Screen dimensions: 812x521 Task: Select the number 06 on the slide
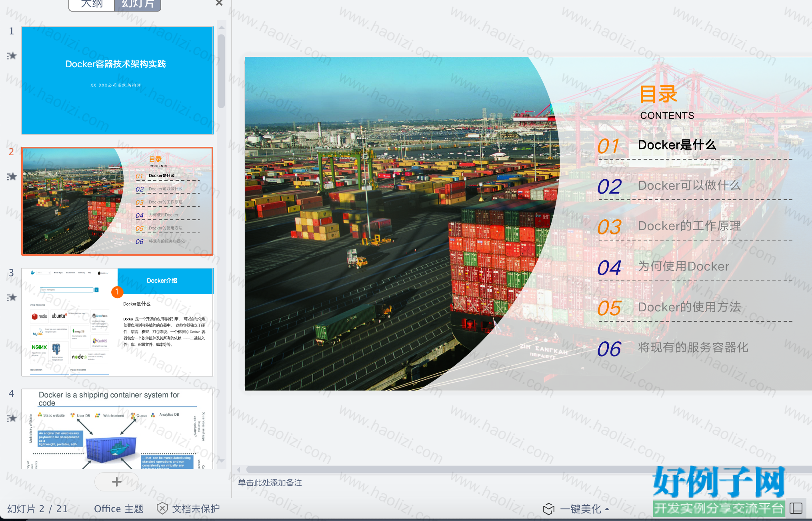click(x=609, y=349)
